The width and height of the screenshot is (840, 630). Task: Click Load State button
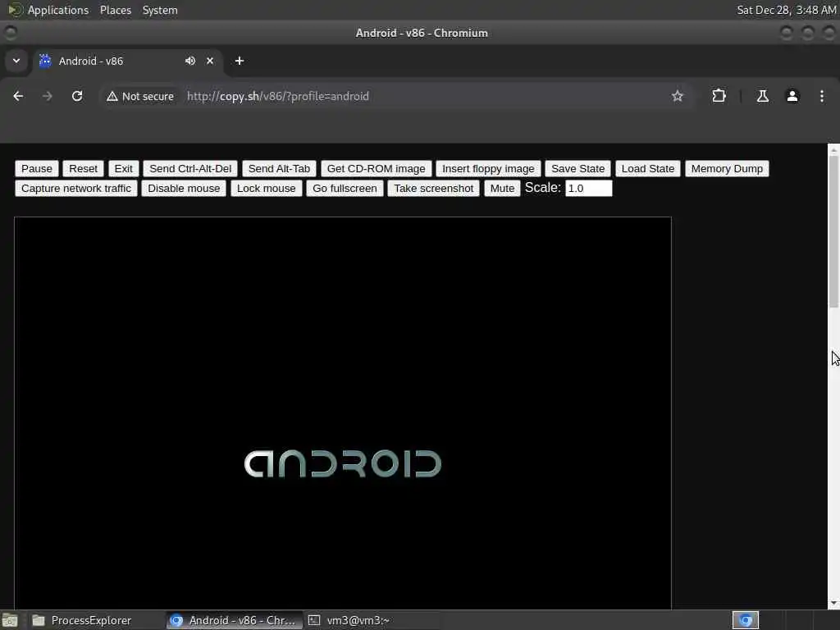pyautogui.click(x=648, y=169)
